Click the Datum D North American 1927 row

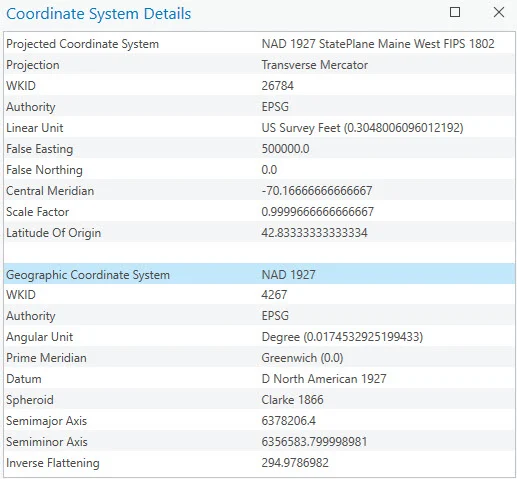click(259, 379)
